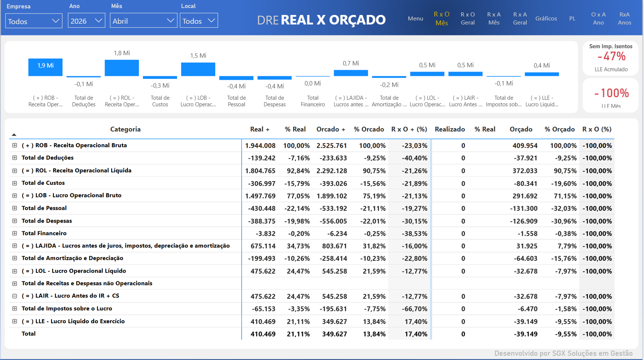Image resolution: width=644 pixels, height=360 pixels.
Task: Open the Ano 2026 dropdown
Action: pyautogui.click(x=86, y=21)
